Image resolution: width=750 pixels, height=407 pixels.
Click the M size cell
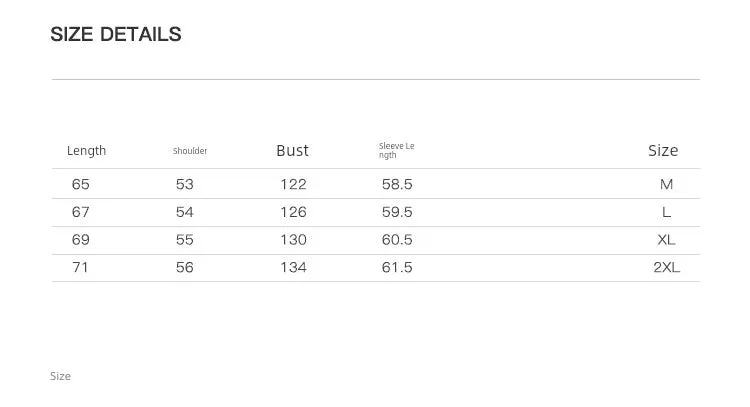666,184
